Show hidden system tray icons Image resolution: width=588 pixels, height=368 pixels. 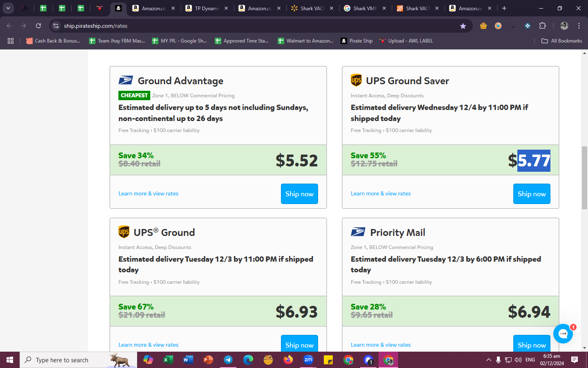[x=488, y=360]
